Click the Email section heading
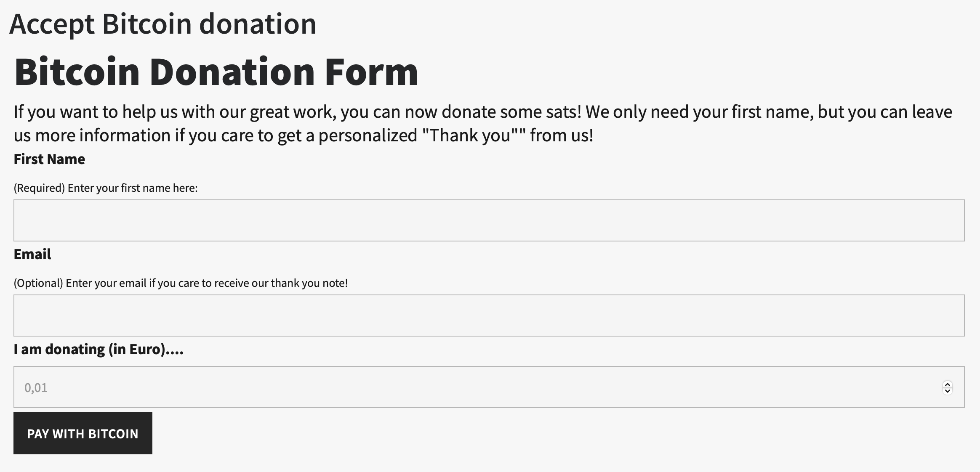Image resolution: width=980 pixels, height=472 pixels. click(x=32, y=254)
